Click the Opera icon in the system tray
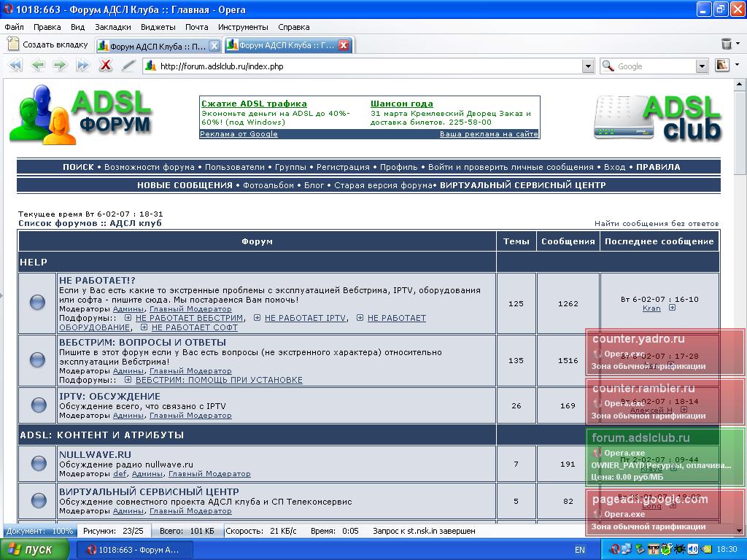The width and height of the screenshot is (747, 560). click(614, 549)
